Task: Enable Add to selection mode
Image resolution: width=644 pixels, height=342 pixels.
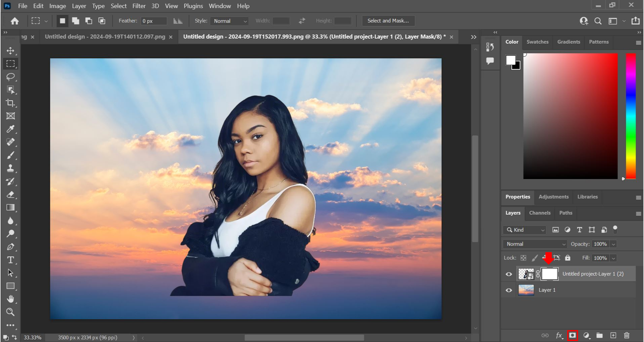Action: [75, 21]
